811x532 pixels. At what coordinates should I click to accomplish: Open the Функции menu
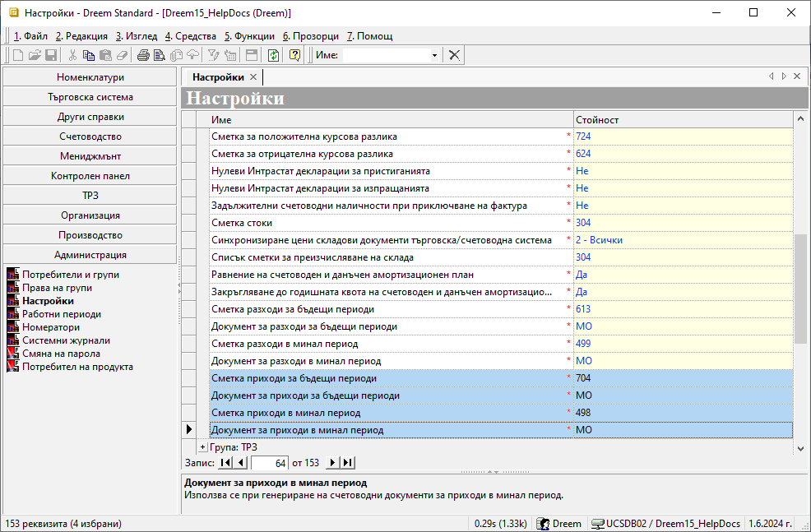tap(249, 36)
